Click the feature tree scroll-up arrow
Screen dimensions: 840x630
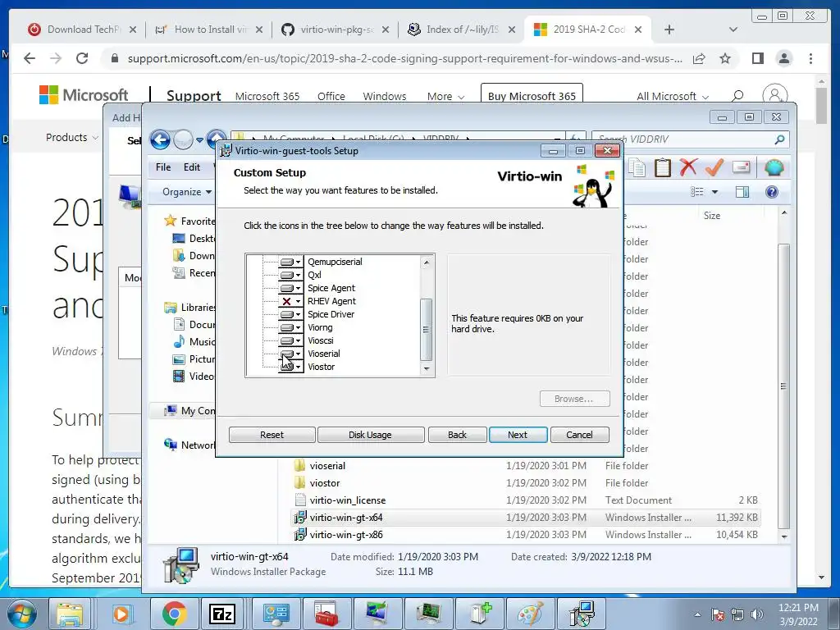click(x=427, y=262)
